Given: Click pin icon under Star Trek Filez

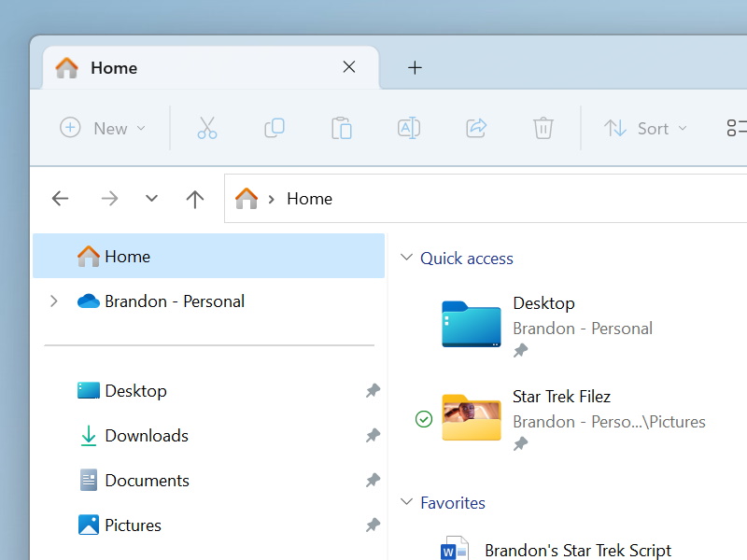Looking at the screenshot, I should pyautogui.click(x=521, y=444).
